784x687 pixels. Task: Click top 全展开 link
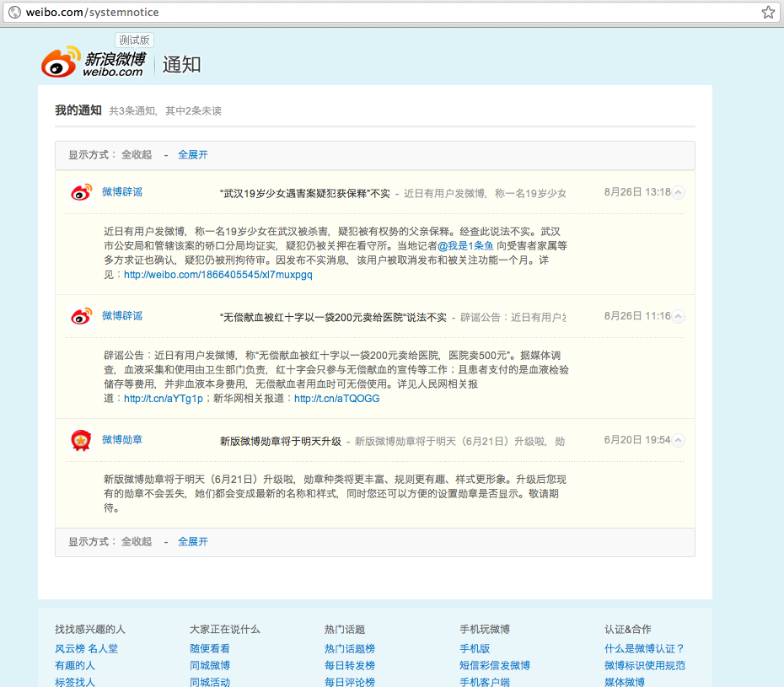pyautogui.click(x=193, y=155)
